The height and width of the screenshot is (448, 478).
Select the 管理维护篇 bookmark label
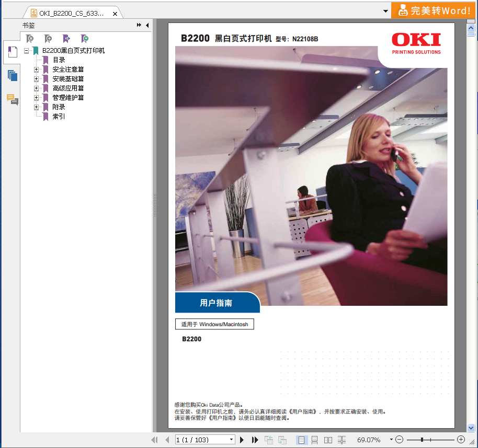(x=68, y=98)
